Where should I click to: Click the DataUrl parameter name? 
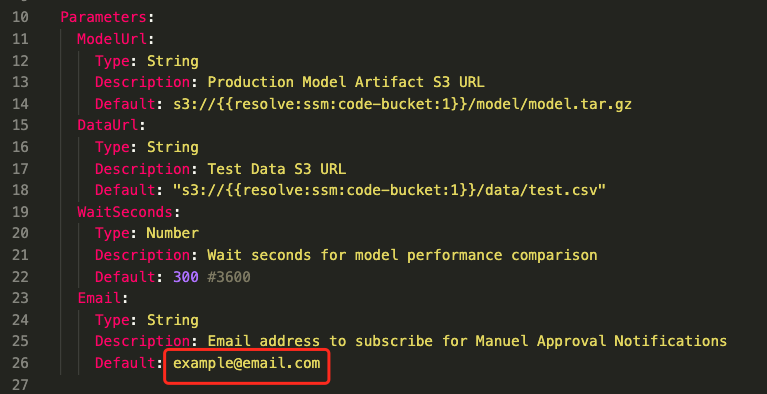click(x=108, y=125)
